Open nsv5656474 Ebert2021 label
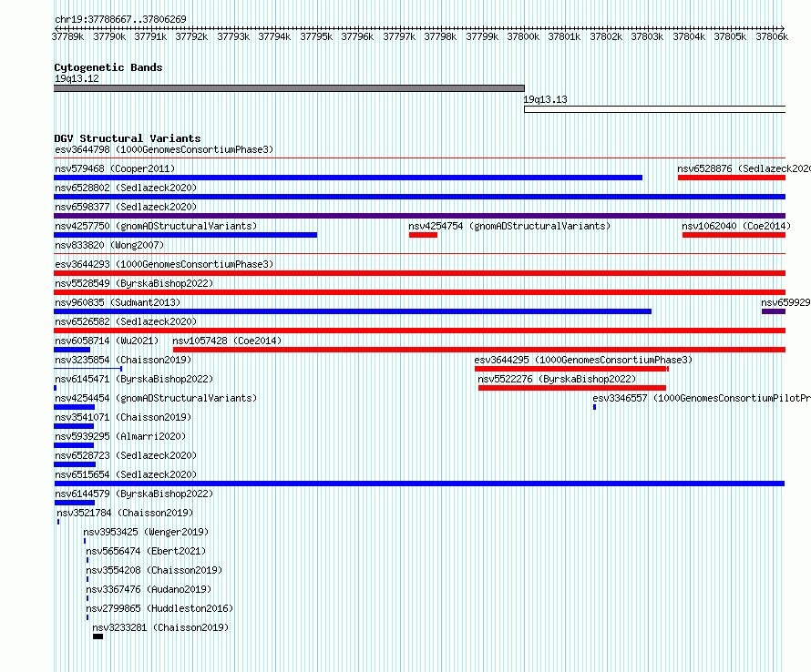 tap(146, 551)
